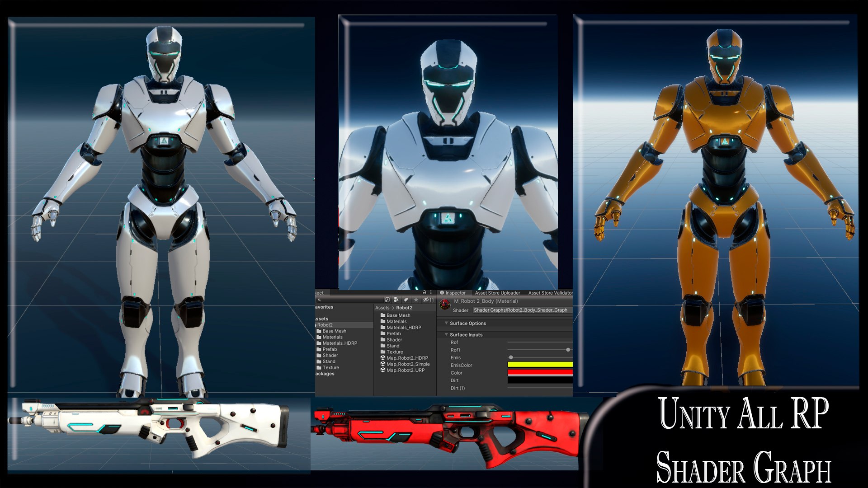The width and height of the screenshot is (868, 488).
Task: Click the favorites star icon
Action: pyautogui.click(x=416, y=300)
